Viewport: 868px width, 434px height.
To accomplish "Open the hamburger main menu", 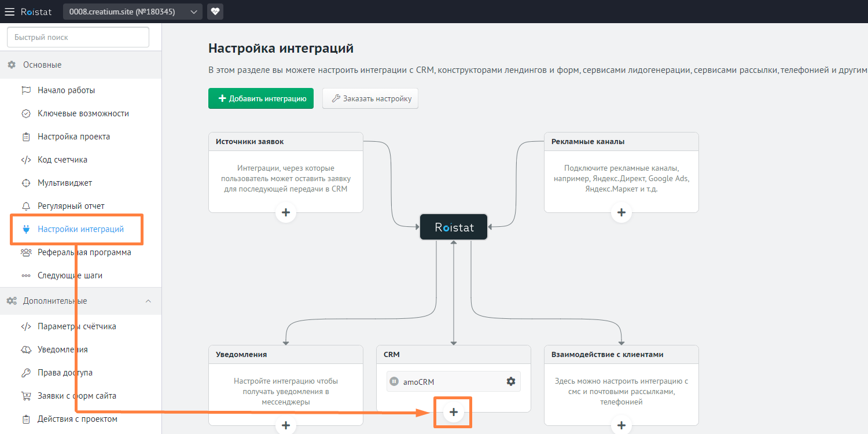I will (x=9, y=12).
